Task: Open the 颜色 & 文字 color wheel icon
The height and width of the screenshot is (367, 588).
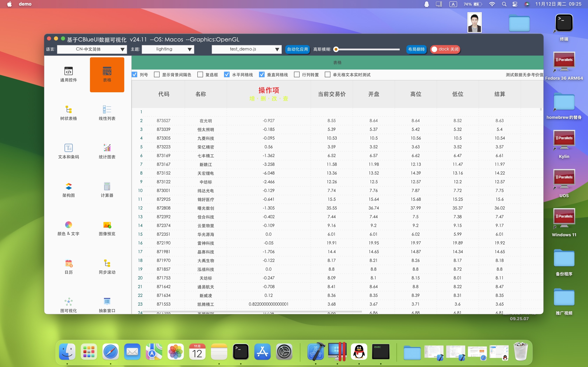Action: click(69, 225)
